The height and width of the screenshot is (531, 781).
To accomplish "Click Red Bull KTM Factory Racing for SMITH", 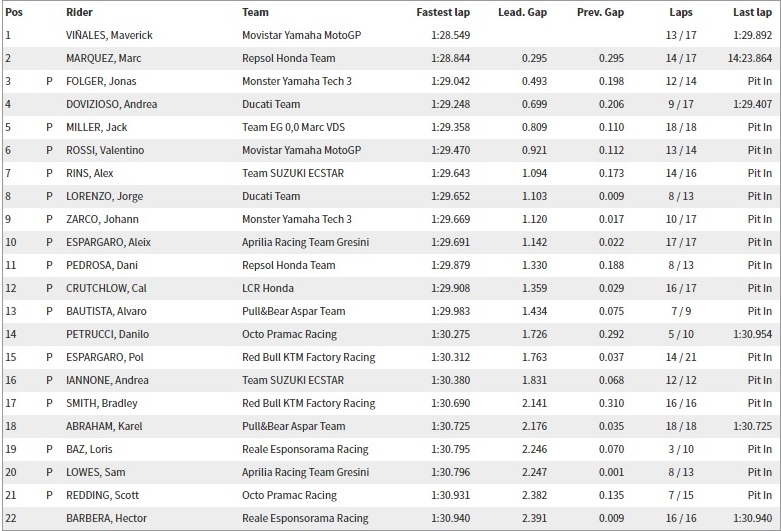I will click(308, 403).
